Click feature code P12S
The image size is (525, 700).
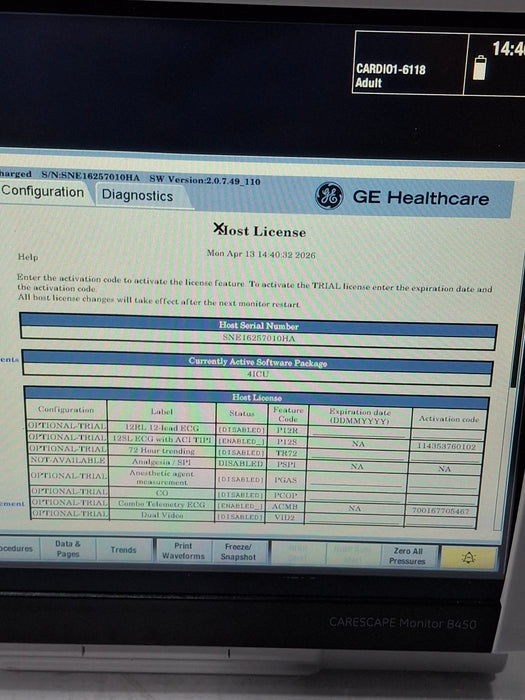pos(287,442)
